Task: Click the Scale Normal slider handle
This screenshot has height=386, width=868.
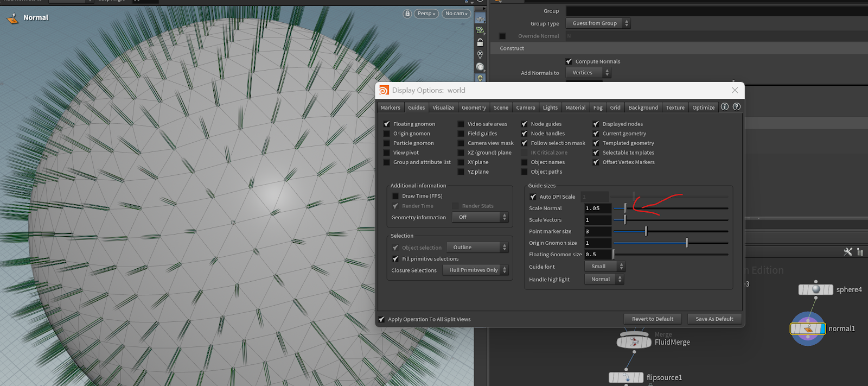Action: (x=626, y=208)
